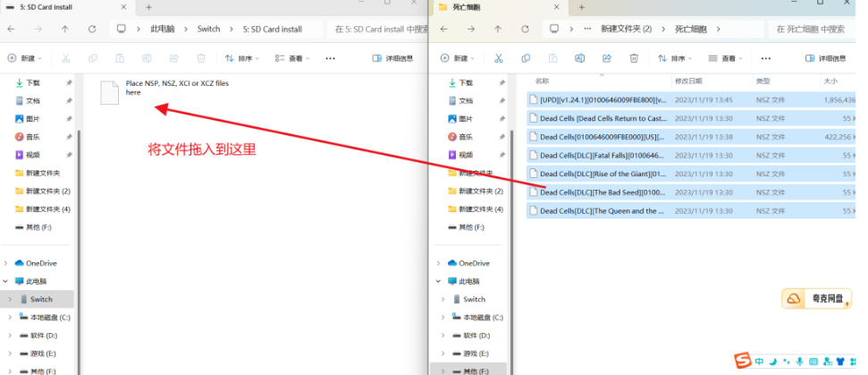Expand OneDrive node in left window tree

point(5,263)
